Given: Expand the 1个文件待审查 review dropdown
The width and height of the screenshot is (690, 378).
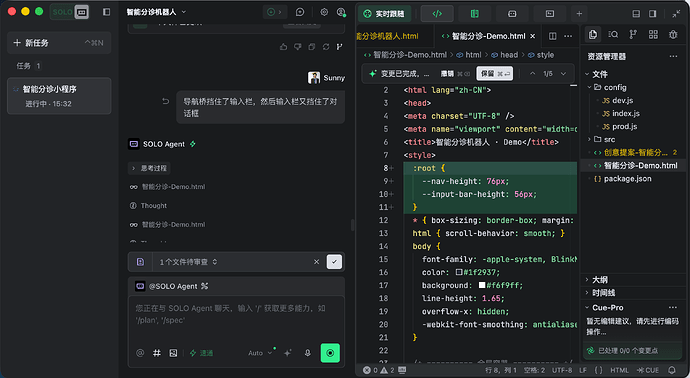Looking at the screenshot, I should pos(188,262).
